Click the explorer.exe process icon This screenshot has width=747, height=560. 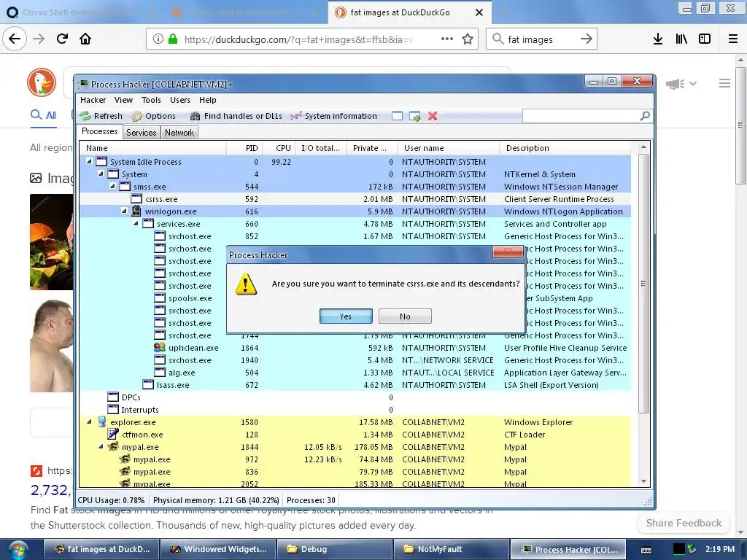[101, 421]
